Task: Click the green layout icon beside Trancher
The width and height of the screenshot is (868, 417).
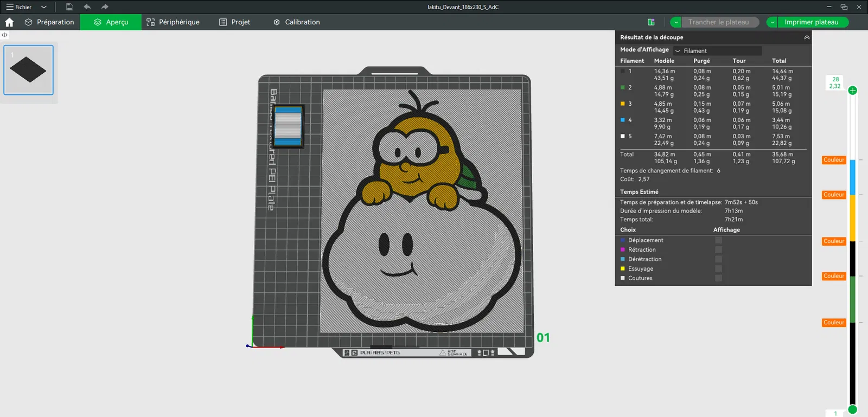Action: 651,22
